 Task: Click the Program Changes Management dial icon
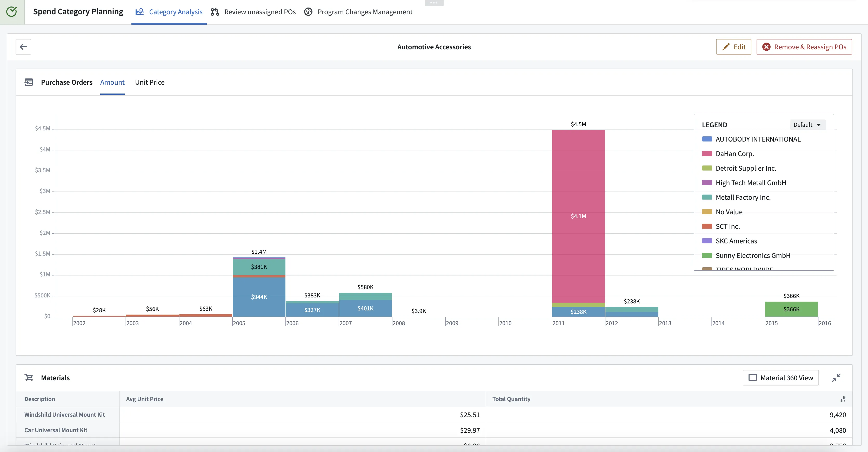click(x=308, y=12)
